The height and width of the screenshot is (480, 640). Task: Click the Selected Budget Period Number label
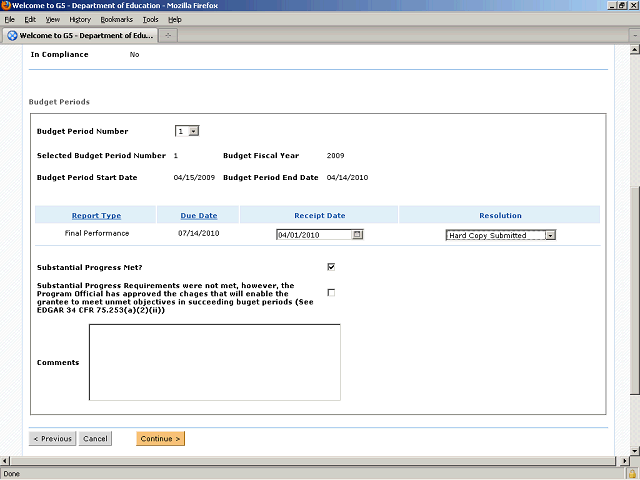pos(101,156)
